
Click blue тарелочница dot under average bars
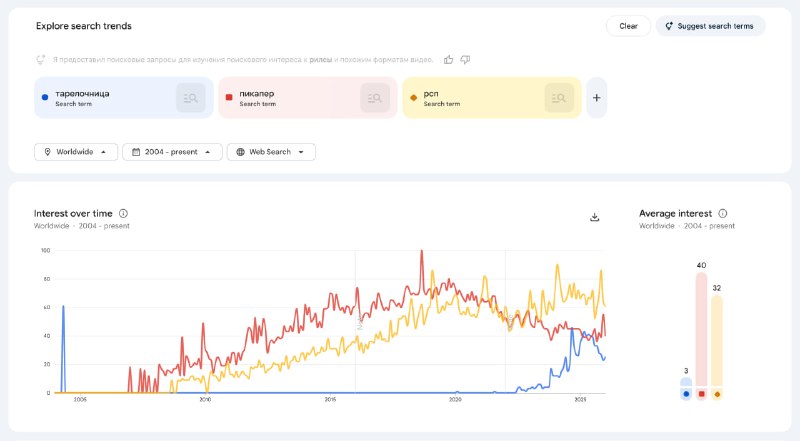coord(686,394)
